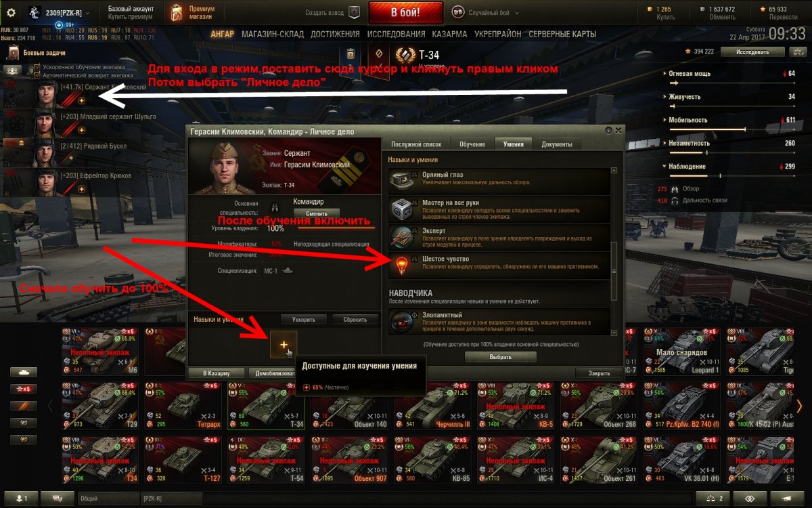This screenshot has height=508, width=812.
Task: Toggle the x5 bonus tank filter
Action: [x=24, y=389]
